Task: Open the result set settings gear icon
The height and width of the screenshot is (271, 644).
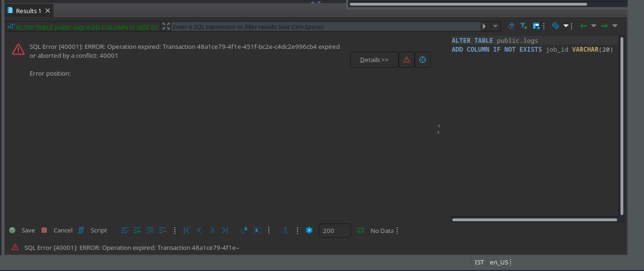Action: pyautogui.click(x=309, y=230)
